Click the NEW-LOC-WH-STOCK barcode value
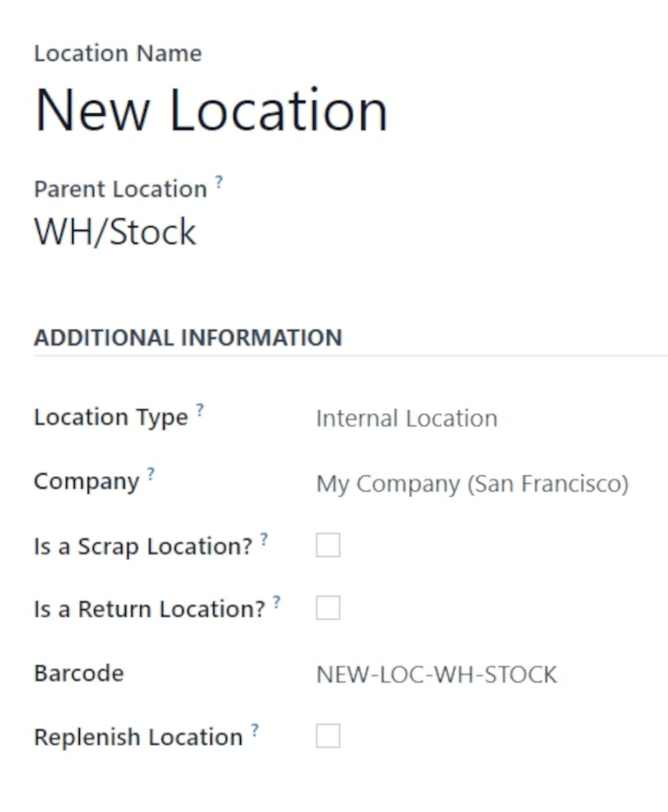Screen dimensions: 668x812 click(x=436, y=674)
